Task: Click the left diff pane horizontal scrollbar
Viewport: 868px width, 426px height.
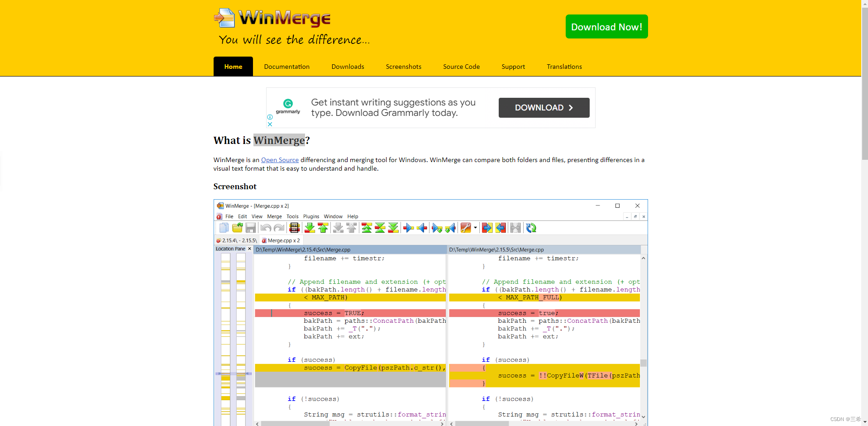Action: [x=350, y=424]
